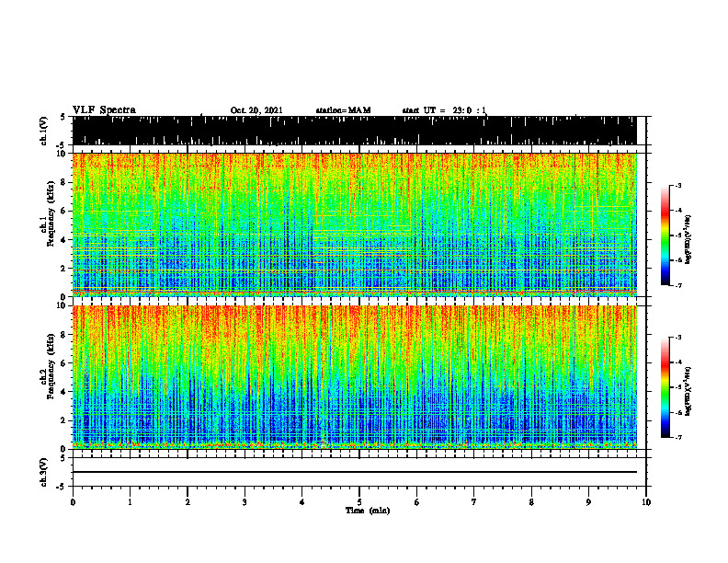Click the flat ch.3 voltage trace line
The image size is (728, 563).
click(354, 472)
